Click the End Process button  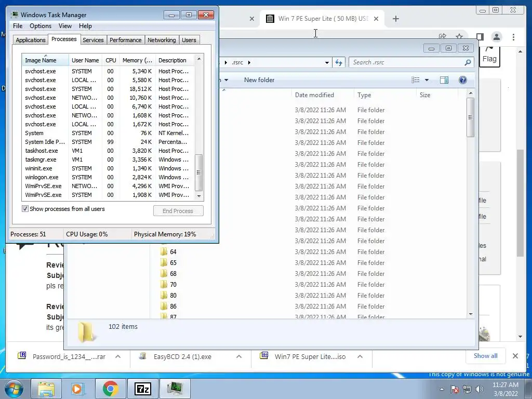pyautogui.click(x=178, y=211)
